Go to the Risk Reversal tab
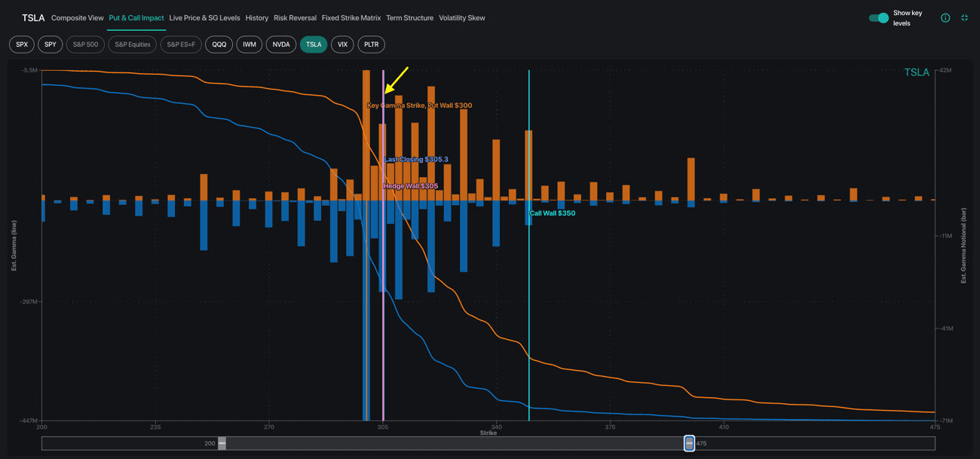980x459 pixels. [296, 17]
